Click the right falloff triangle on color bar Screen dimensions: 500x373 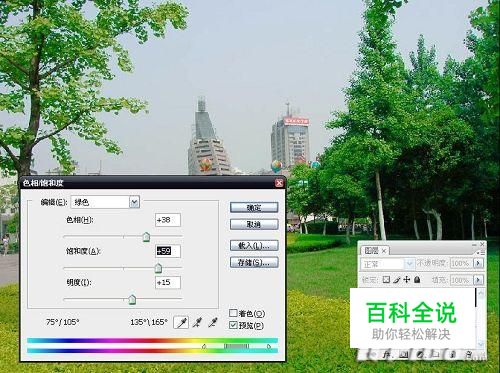point(269,347)
